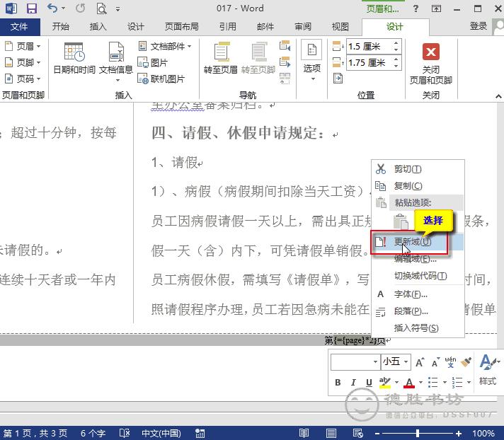Choose 复制 Copy in context menu
This screenshot has height=440, width=504.
(418, 185)
